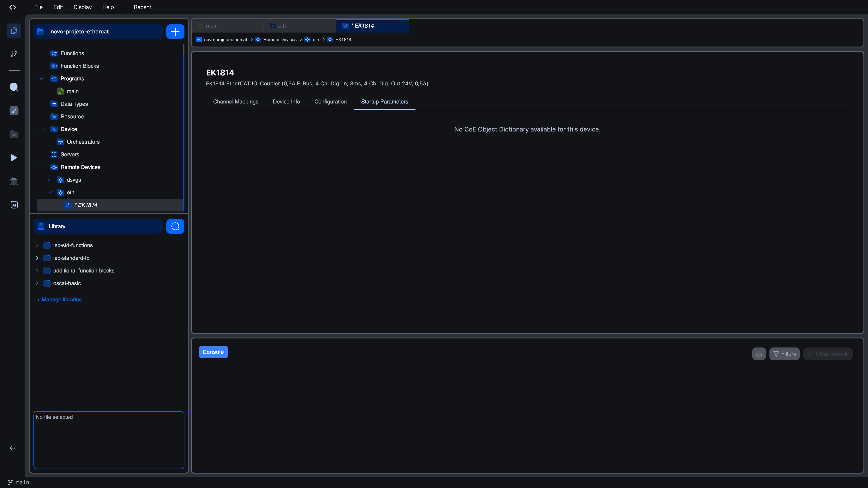Collapse the Remote Devices tree node
The image size is (868, 488).
[41, 167]
